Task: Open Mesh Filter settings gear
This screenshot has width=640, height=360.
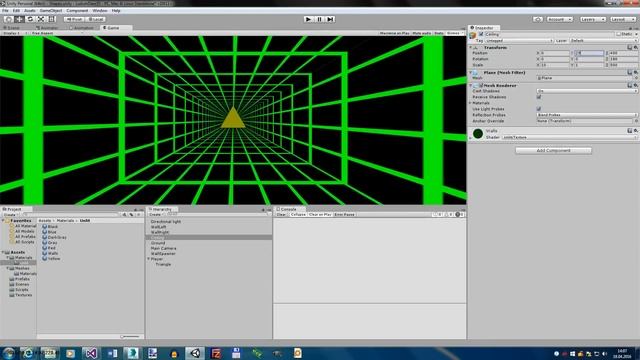Action: tap(636, 73)
